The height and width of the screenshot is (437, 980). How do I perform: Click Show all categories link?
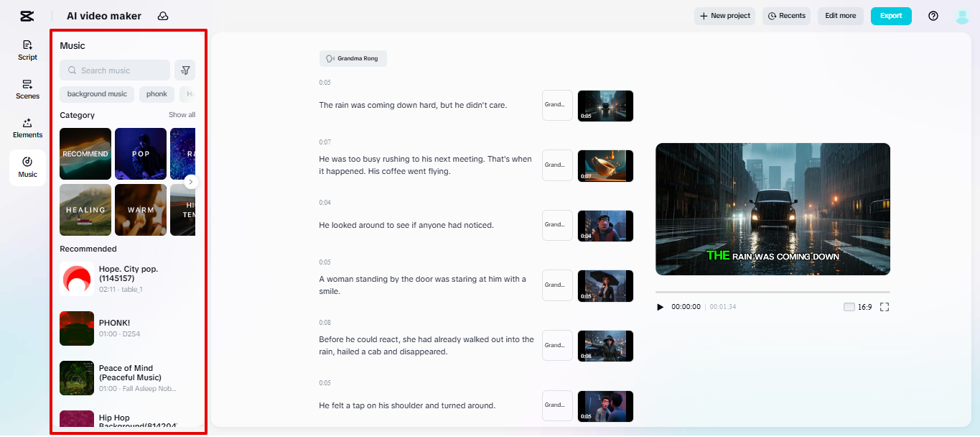pos(182,115)
